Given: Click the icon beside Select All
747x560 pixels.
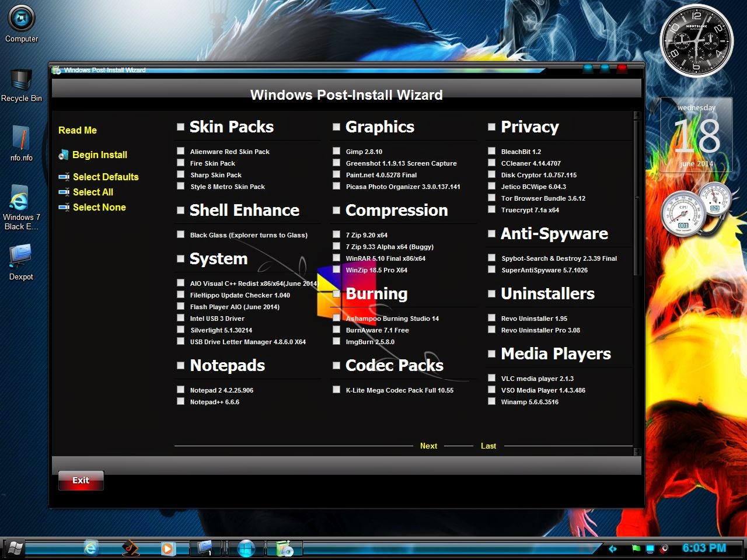Looking at the screenshot, I should 64,192.
